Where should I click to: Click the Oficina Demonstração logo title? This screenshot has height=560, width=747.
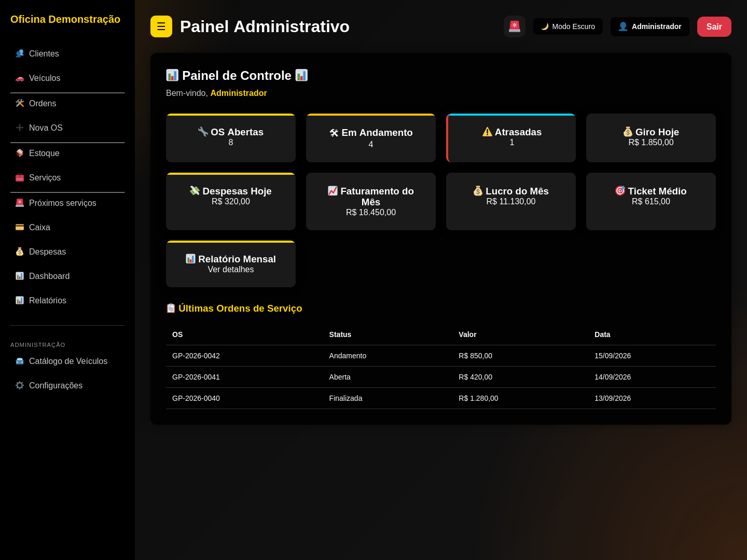65,19
